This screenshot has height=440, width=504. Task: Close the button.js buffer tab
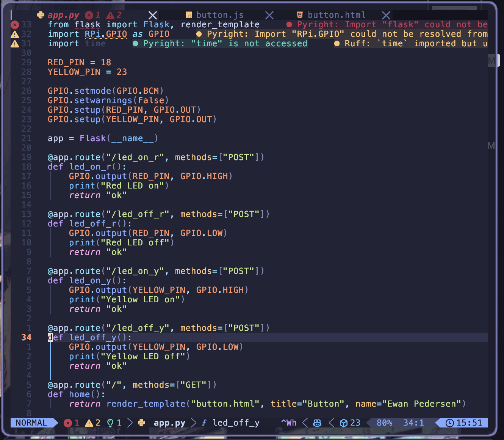pos(269,15)
